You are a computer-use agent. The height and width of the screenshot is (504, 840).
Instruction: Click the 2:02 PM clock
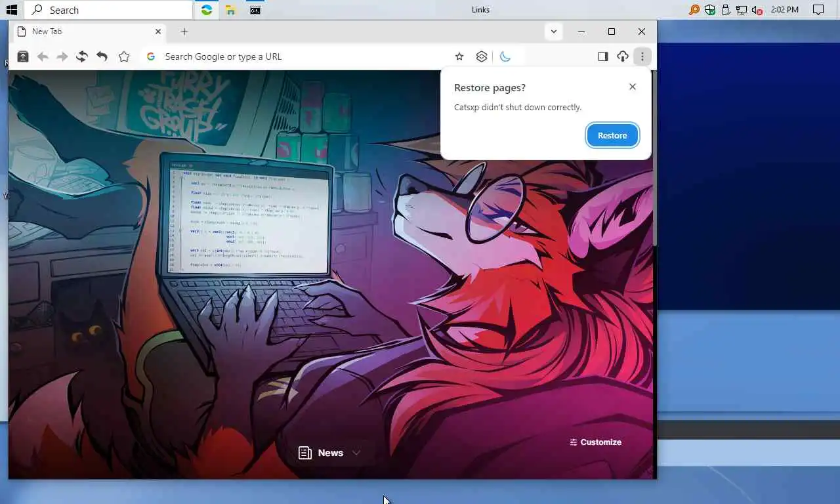(x=785, y=10)
